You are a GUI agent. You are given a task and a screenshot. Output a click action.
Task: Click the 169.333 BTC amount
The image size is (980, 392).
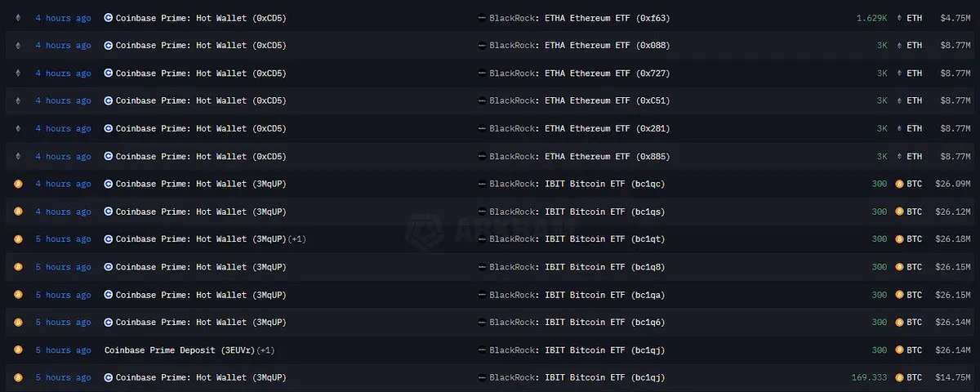(869, 377)
